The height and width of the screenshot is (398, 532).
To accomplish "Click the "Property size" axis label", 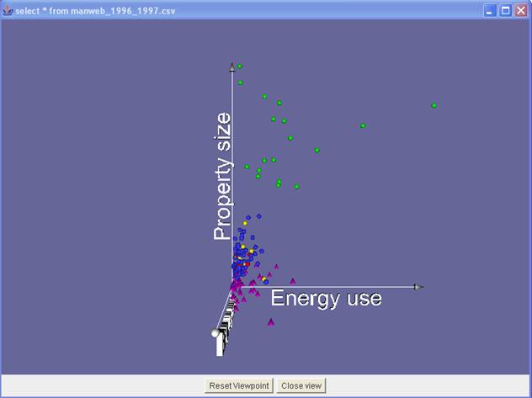I will click(222, 176).
